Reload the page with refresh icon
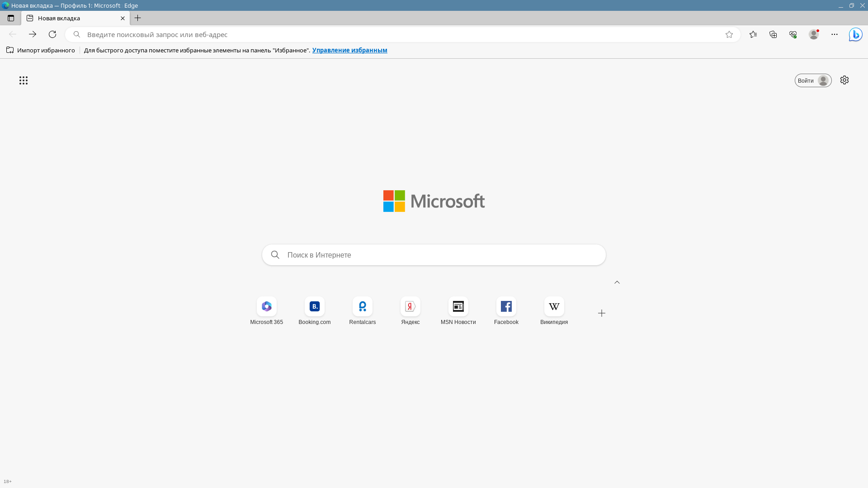Viewport: 868px width, 488px height. coord(52,34)
